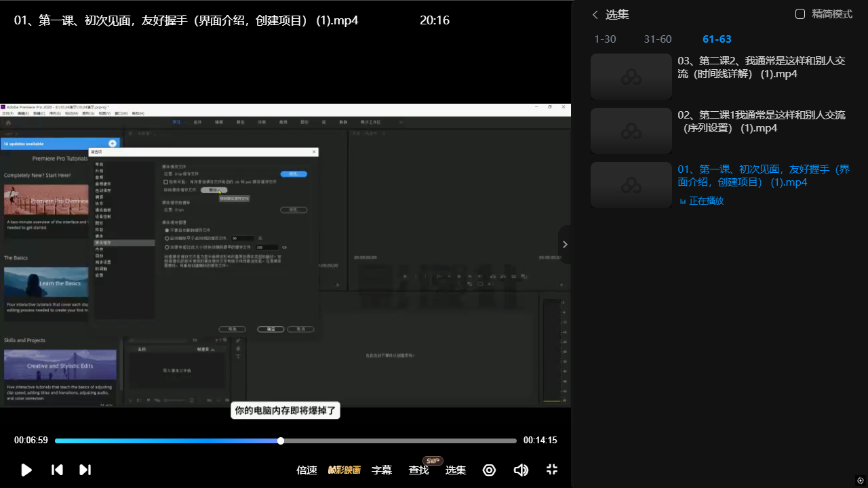Open the hexagon settings icon
868x488 pixels.
[x=489, y=470]
